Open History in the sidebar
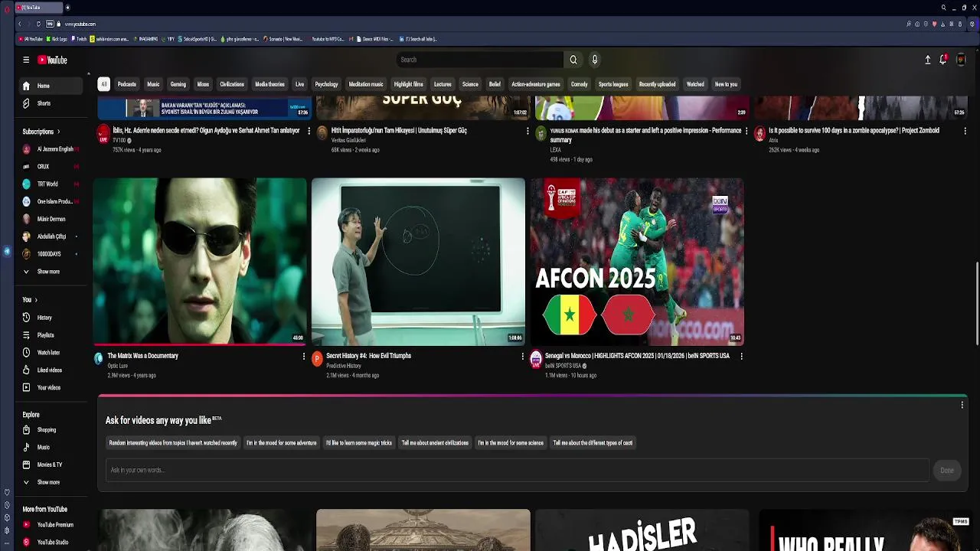 pyautogui.click(x=49, y=318)
